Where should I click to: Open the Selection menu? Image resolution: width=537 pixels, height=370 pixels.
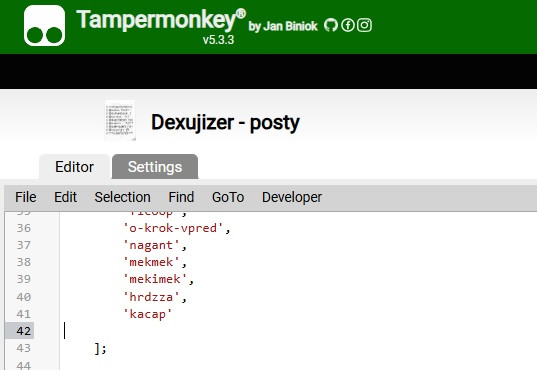123,197
